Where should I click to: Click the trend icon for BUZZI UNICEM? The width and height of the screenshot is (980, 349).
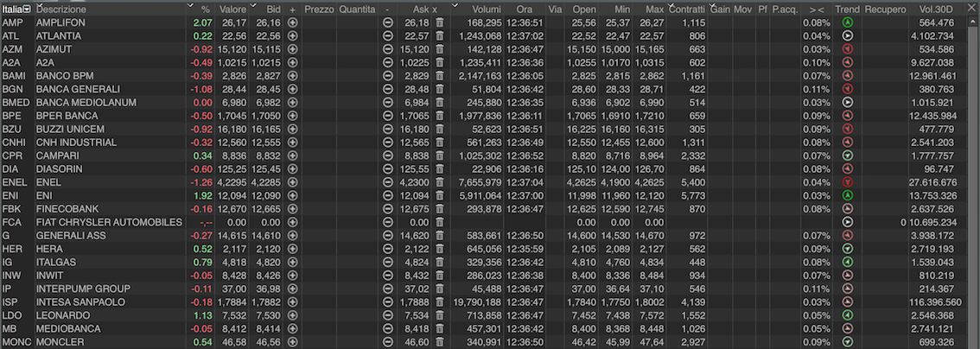point(848,130)
